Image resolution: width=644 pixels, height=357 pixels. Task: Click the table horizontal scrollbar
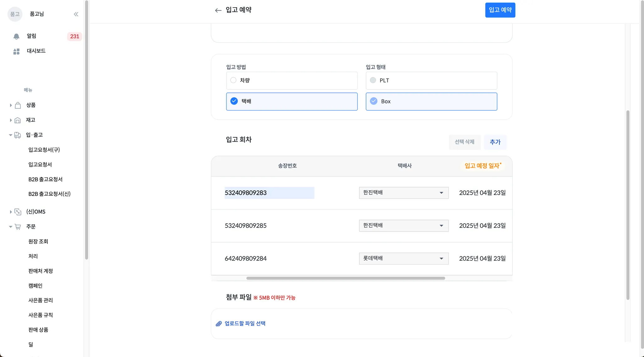(345, 278)
